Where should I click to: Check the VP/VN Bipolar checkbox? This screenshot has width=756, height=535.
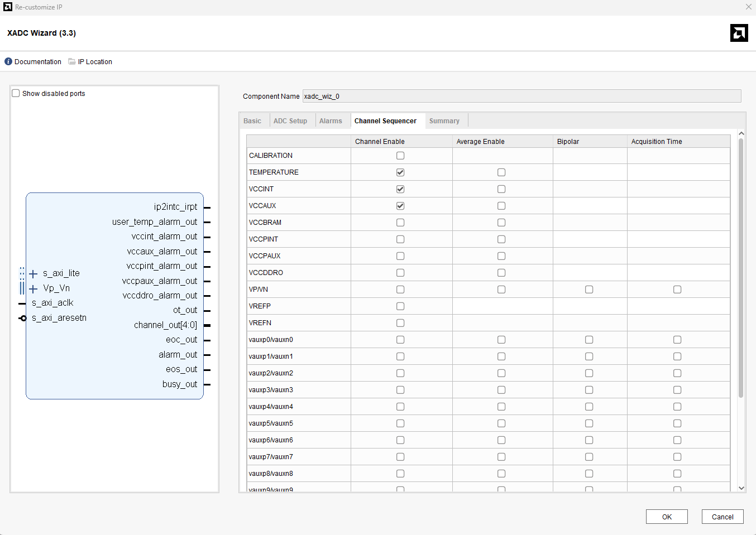(x=589, y=290)
